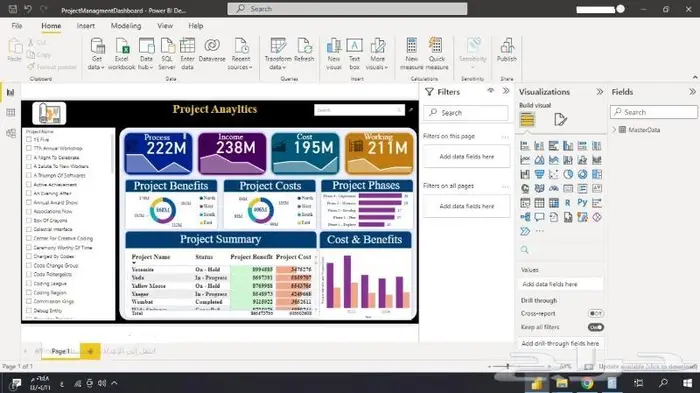Toggle the Filters pane eye icon
700x393 pixels.
pyautogui.click(x=491, y=91)
